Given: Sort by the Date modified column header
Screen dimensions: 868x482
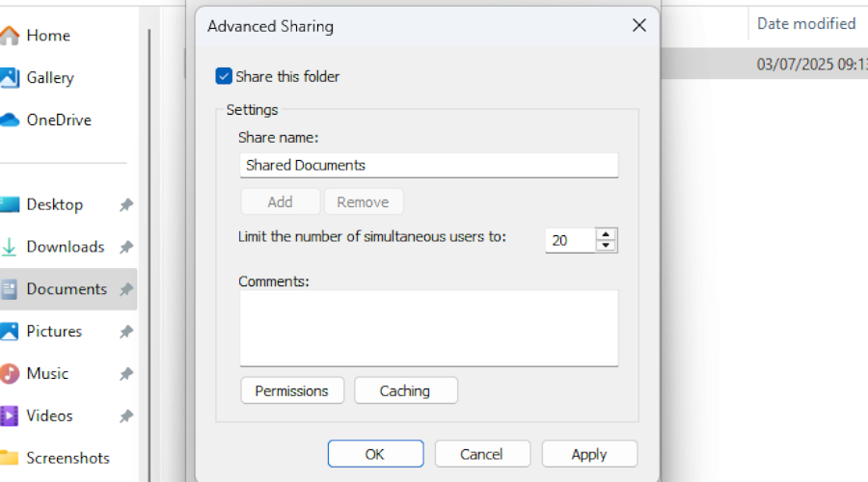Looking at the screenshot, I should [x=806, y=24].
